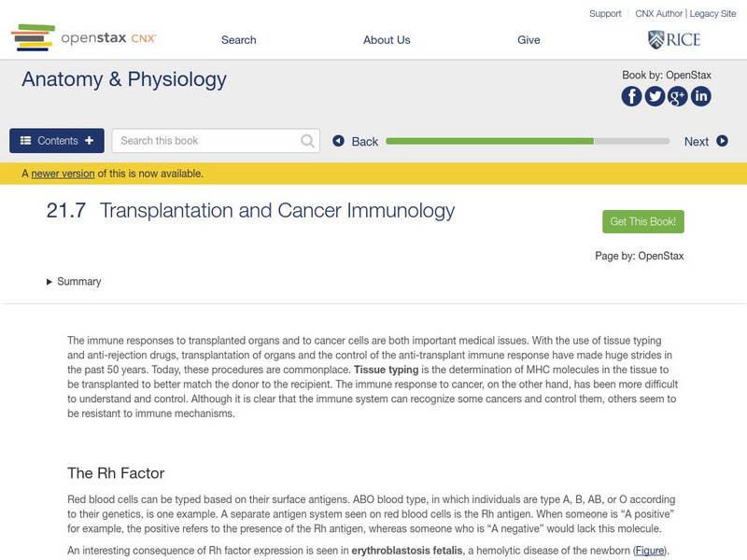Image resolution: width=747 pixels, height=560 pixels.
Task: Click the Back navigation arrow
Action: pos(339,140)
